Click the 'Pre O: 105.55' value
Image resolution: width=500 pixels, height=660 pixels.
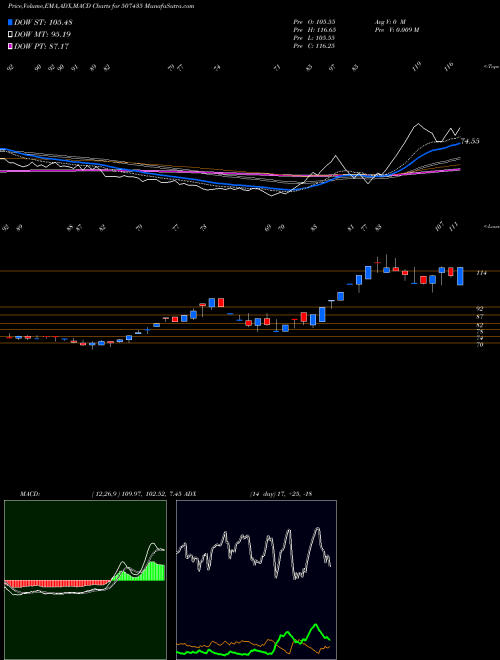tap(314, 21)
